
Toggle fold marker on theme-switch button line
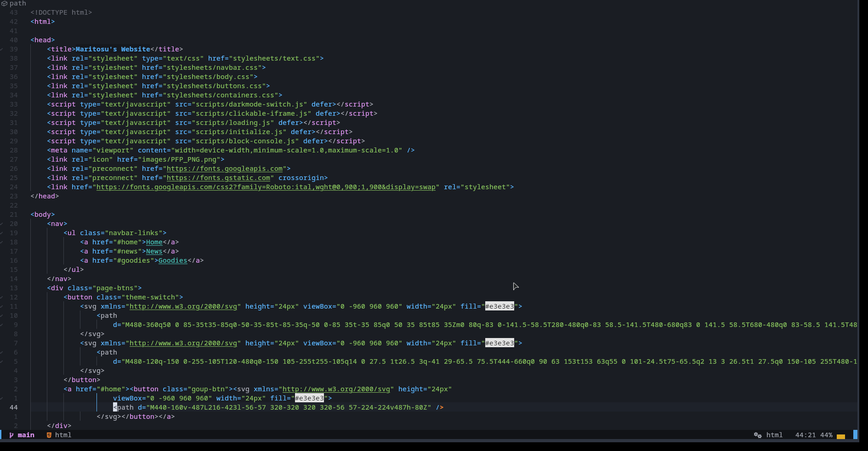[x=2, y=297]
